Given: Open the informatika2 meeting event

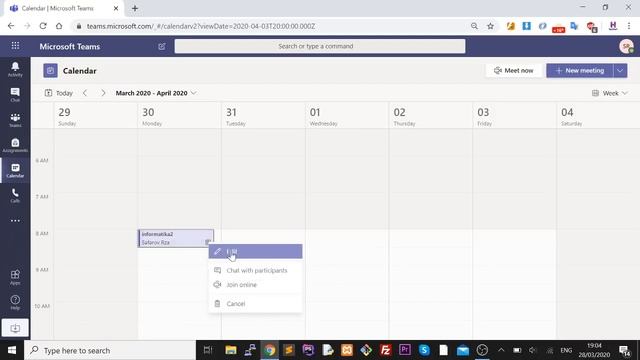Looking at the screenshot, I should 176,238.
